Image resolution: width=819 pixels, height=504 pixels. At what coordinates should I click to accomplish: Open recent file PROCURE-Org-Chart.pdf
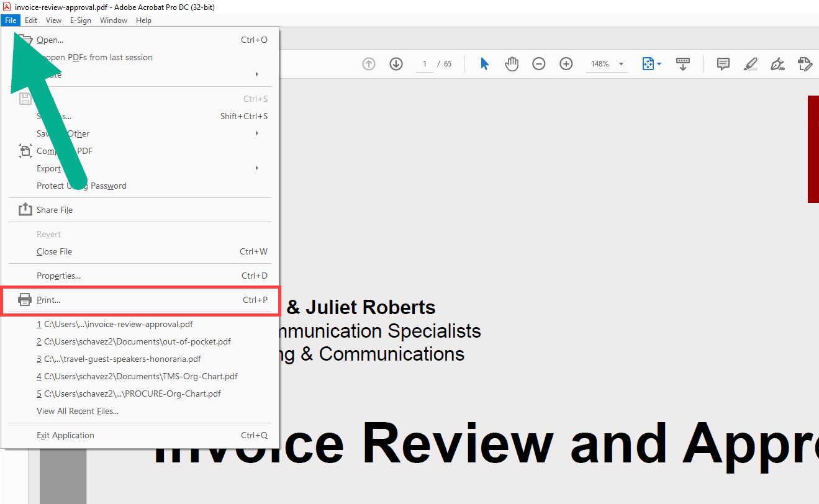[140, 394]
